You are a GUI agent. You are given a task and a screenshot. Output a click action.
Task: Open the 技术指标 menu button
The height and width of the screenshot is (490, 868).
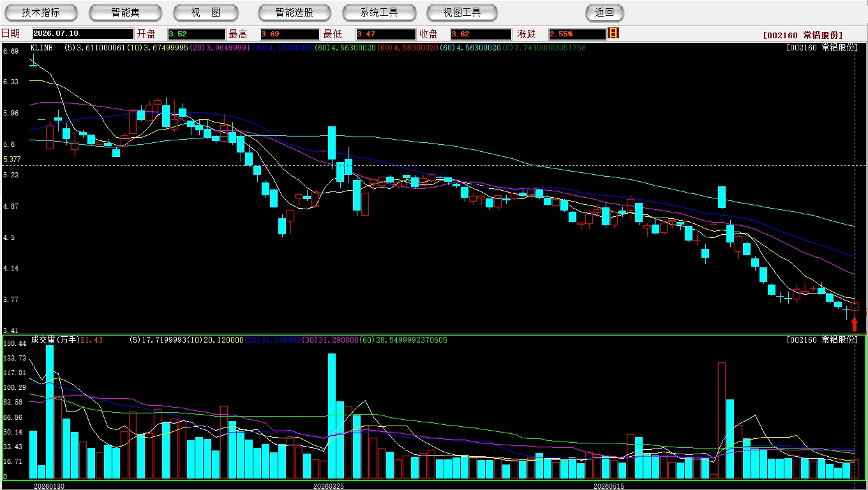pos(41,12)
